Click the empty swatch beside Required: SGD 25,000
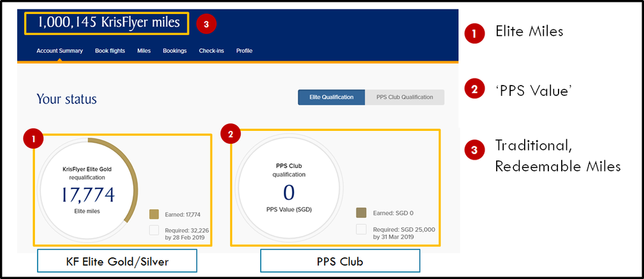The height and width of the screenshot is (279, 644). point(361,229)
